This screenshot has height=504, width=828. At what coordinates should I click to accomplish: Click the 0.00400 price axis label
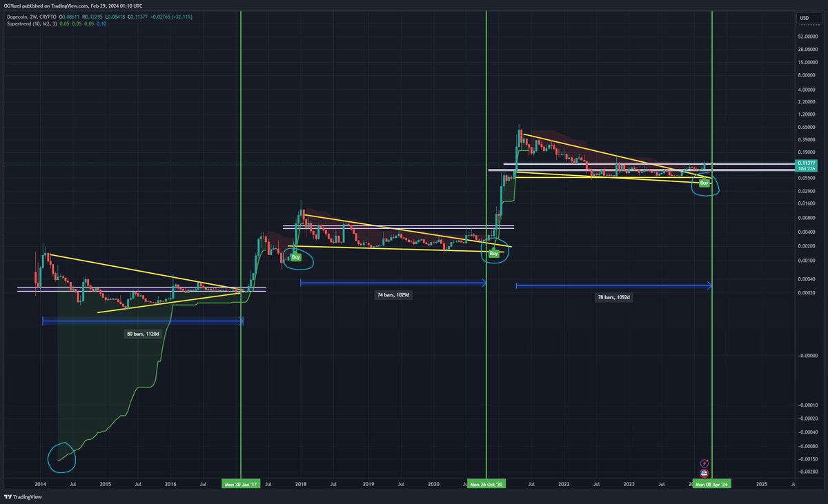[807, 232]
